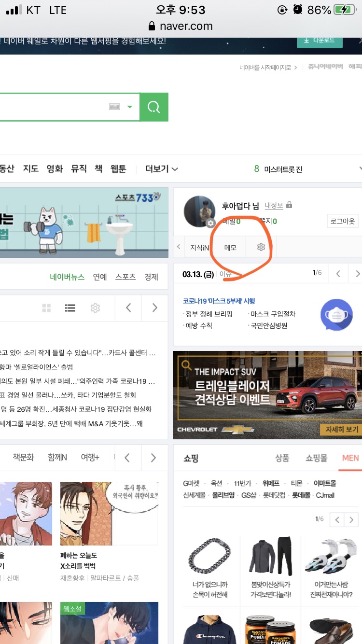The height and width of the screenshot is (644, 362).
Task: Go to next shopping products page arrow
Action: click(x=351, y=519)
